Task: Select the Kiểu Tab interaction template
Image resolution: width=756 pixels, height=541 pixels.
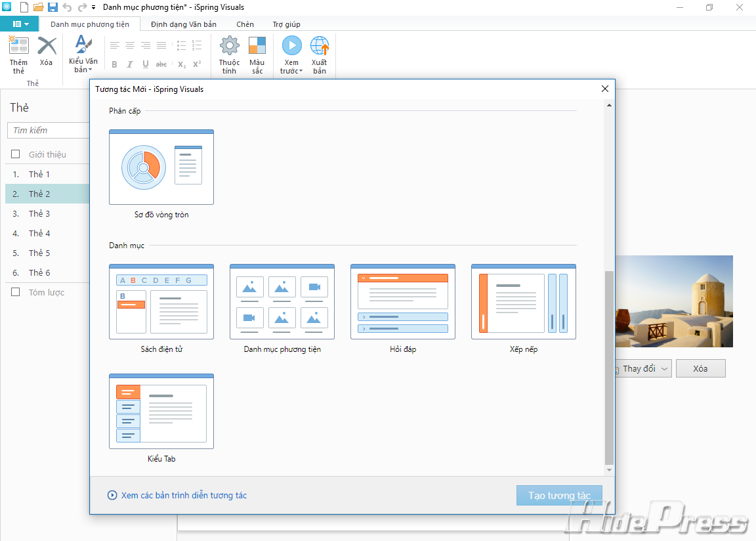Action: [161, 412]
